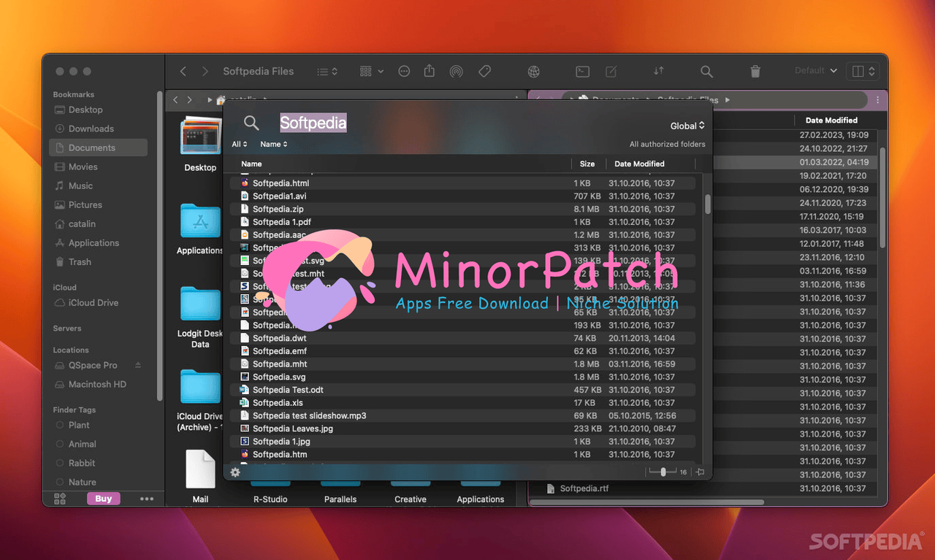The width and height of the screenshot is (935, 560).
Task: Select Softpedia test slideshow.mp3 result
Action: coord(462,415)
